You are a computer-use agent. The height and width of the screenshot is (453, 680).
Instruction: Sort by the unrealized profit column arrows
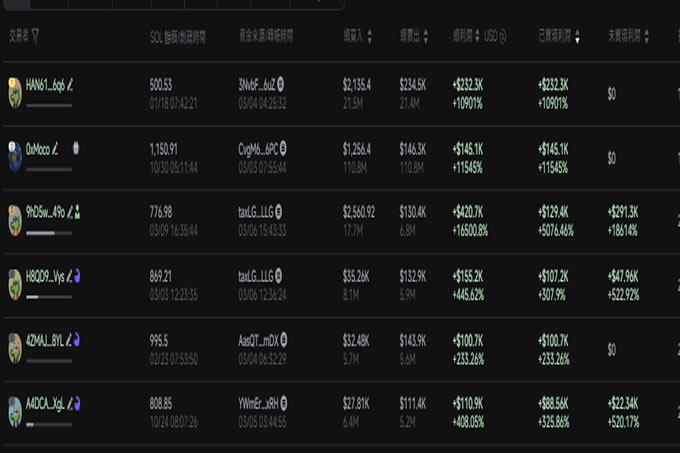(x=647, y=36)
